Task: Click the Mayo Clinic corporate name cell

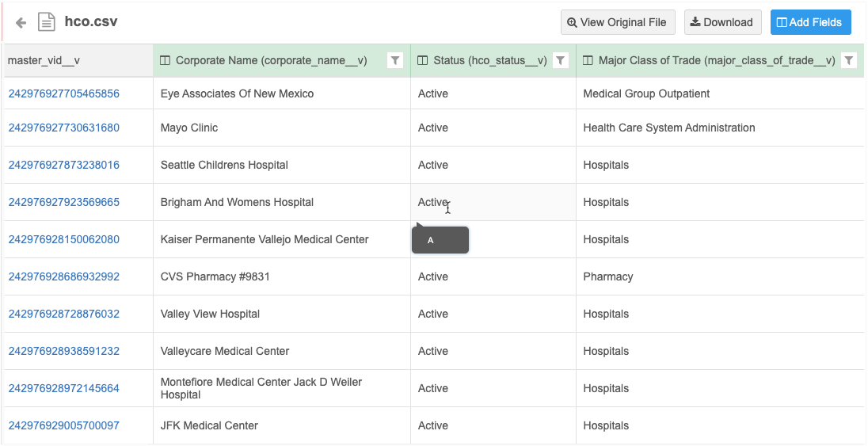Action: tap(189, 128)
